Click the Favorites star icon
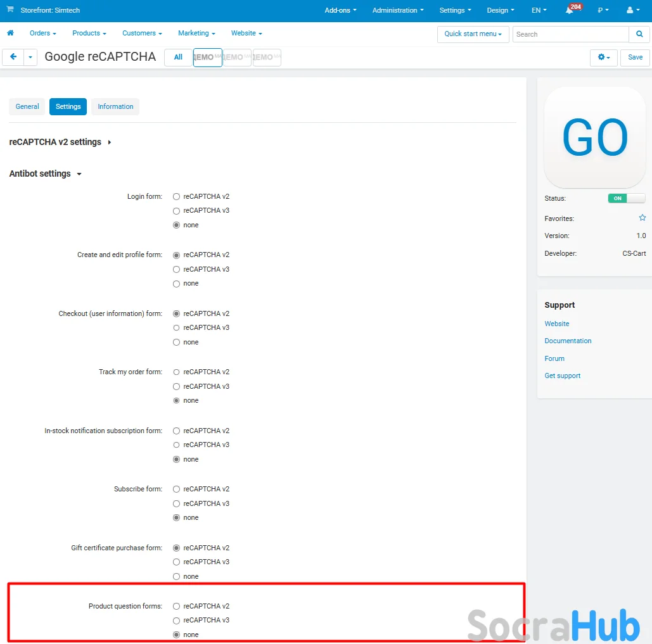 [x=642, y=218]
